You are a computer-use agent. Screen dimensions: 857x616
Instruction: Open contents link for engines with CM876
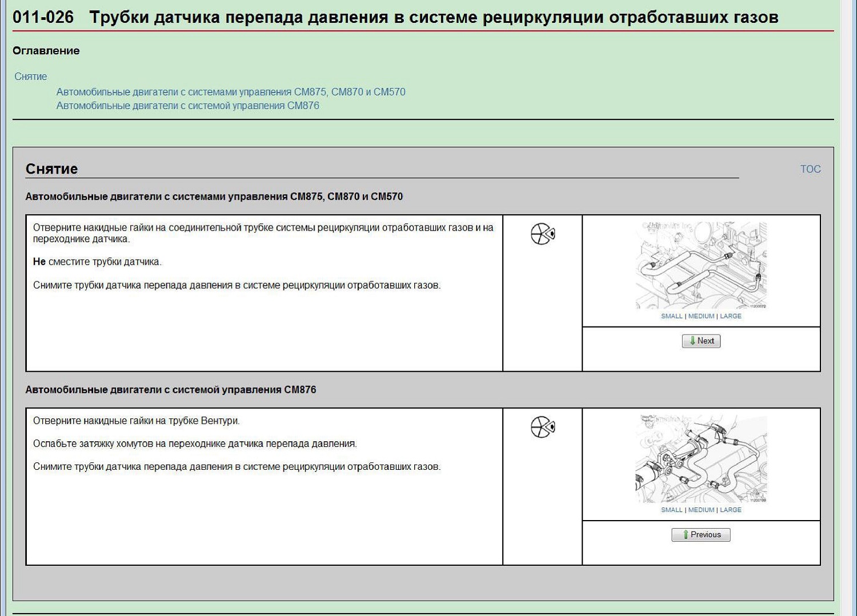pyautogui.click(x=187, y=106)
